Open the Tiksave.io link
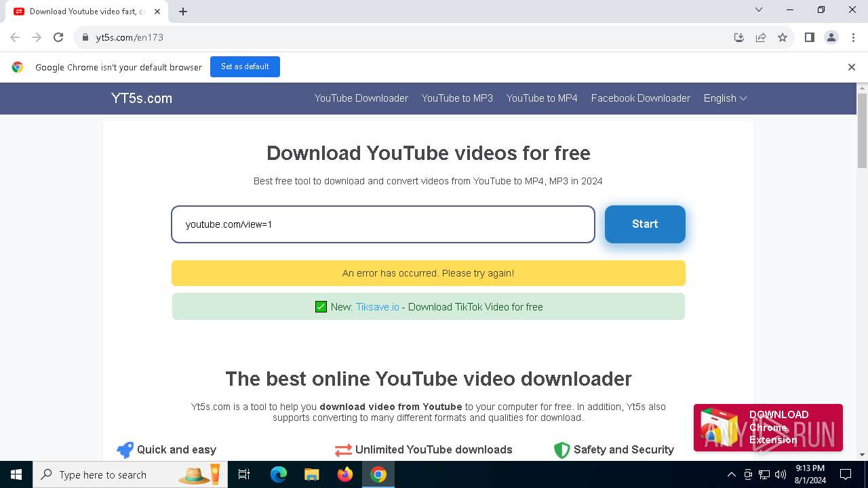The width and height of the screenshot is (868, 488). pos(378,307)
